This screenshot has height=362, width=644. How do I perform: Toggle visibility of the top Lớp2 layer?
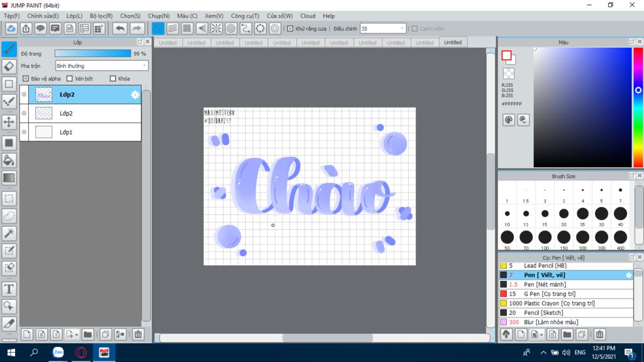pyautogui.click(x=25, y=94)
